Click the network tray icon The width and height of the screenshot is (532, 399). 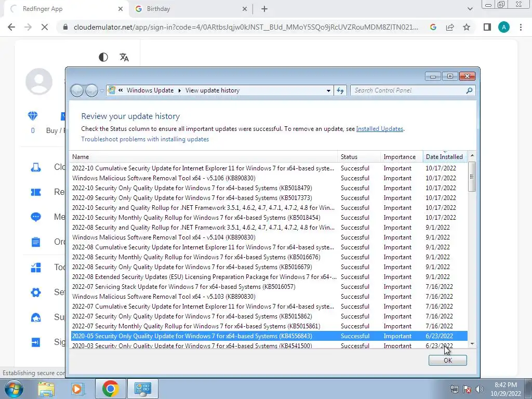tap(454, 389)
